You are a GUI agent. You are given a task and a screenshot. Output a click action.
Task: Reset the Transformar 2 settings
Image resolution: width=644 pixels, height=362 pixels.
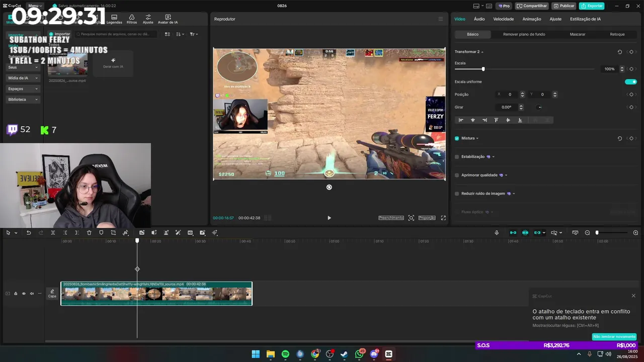click(x=619, y=52)
